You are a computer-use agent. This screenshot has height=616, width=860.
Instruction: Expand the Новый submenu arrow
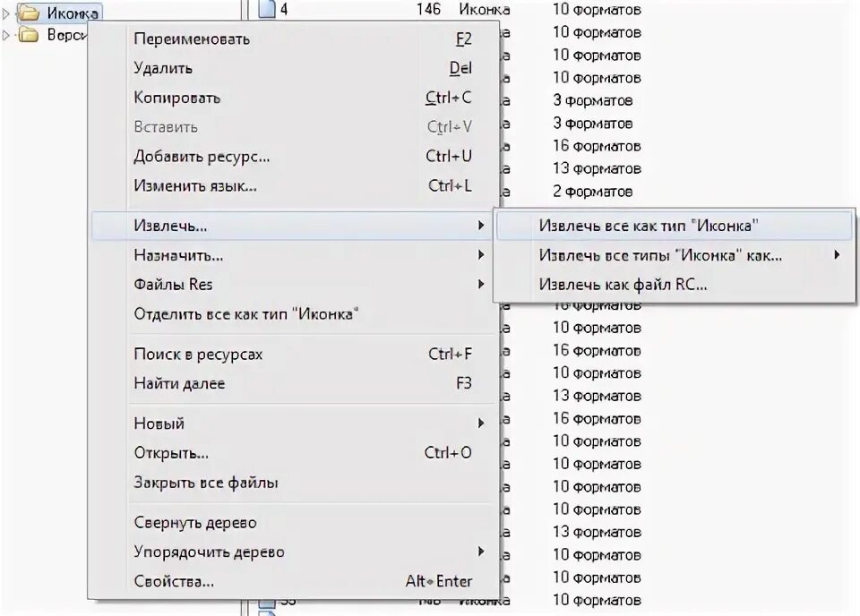(481, 423)
